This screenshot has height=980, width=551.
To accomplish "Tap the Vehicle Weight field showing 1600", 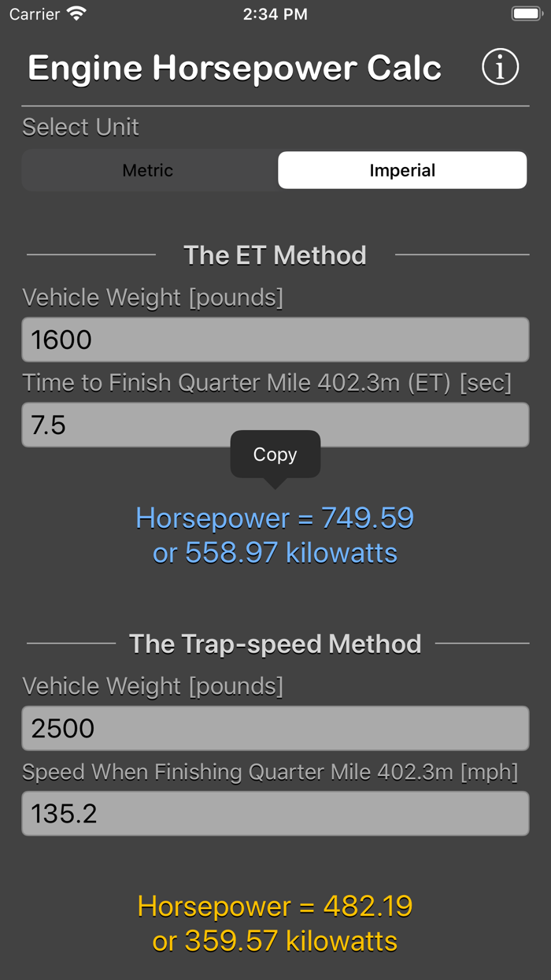I will pos(275,340).
